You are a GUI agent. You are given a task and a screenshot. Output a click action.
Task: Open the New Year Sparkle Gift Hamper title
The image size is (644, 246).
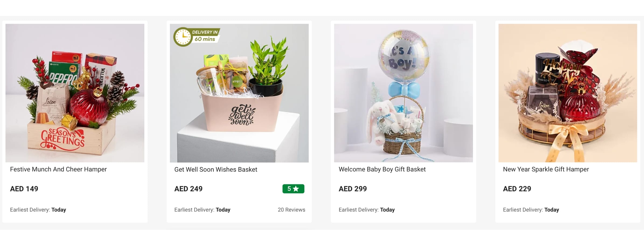click(546, 169)
